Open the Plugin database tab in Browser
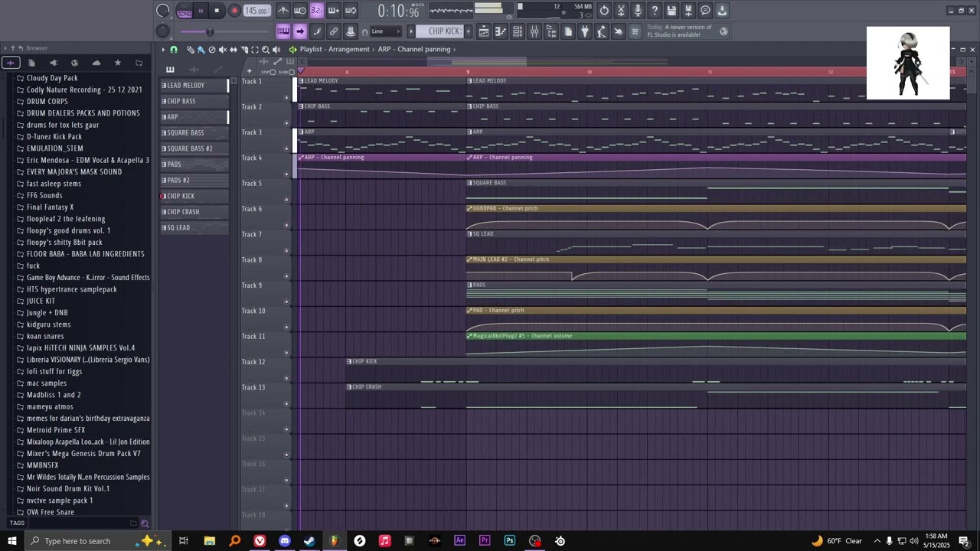The image size is (980, 551). (53, 63)
